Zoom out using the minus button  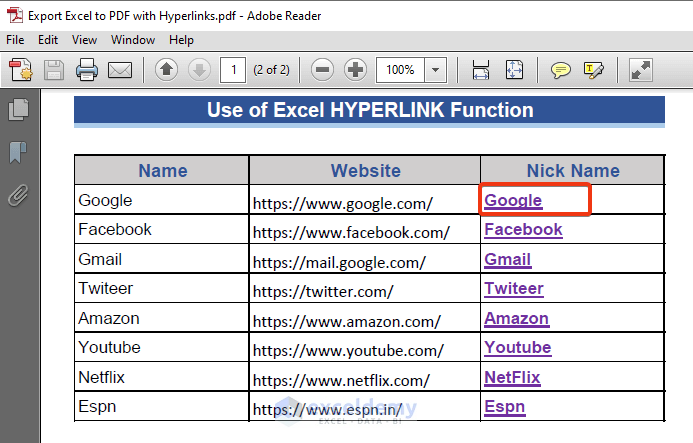tap(322, 70)
